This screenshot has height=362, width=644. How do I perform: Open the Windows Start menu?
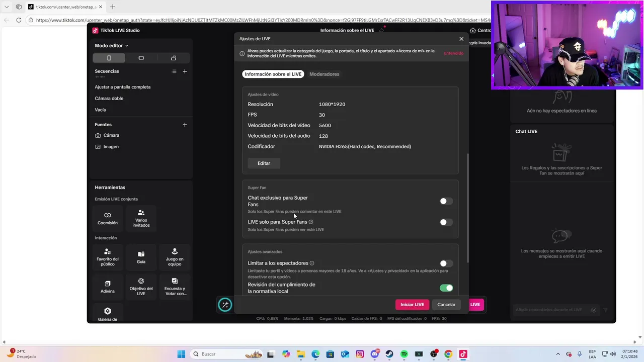pyautogui.click(x=181, y=354)
